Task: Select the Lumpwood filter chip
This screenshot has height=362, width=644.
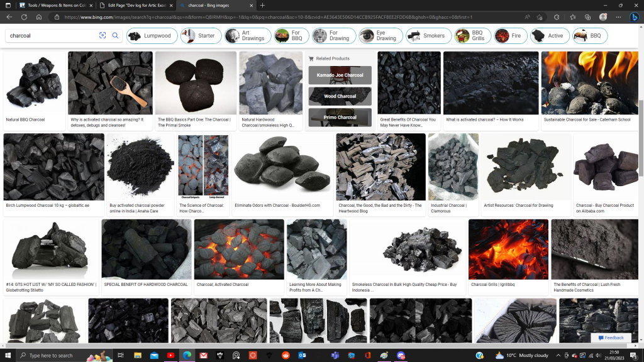Action: coord(151,36)
